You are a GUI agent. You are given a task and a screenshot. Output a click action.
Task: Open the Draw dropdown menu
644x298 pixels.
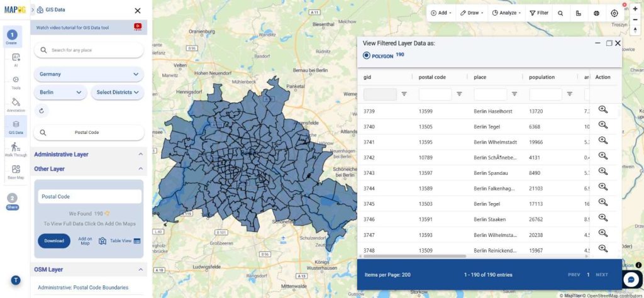[472, 13]
